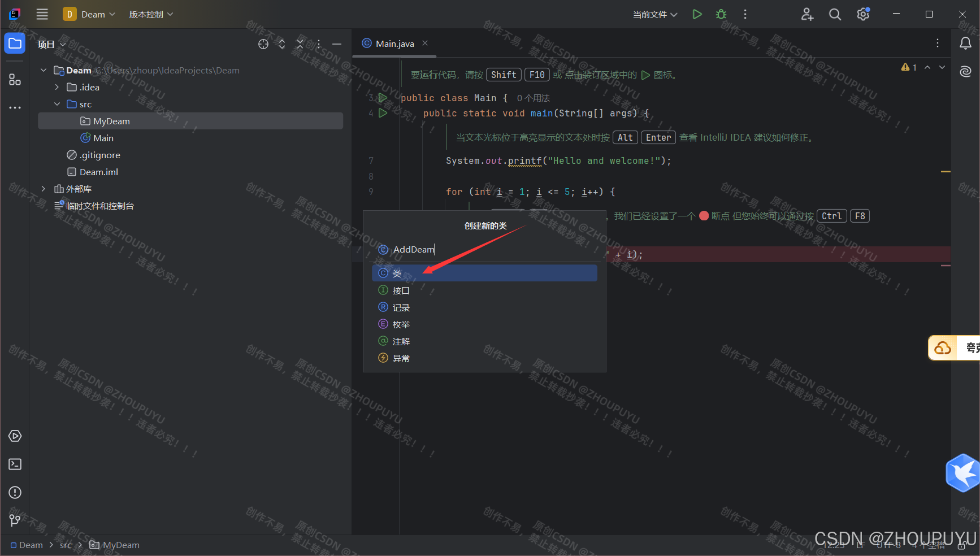This screenshot has height=556, width=980.
Task: Debug the current file
Action: tap(721, 14)
